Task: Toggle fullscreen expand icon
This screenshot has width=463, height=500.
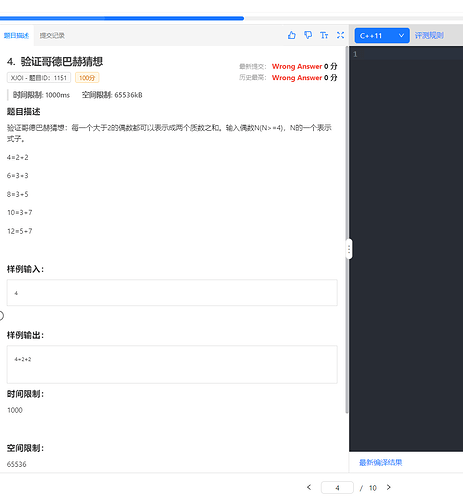Action: coord(340,35)
